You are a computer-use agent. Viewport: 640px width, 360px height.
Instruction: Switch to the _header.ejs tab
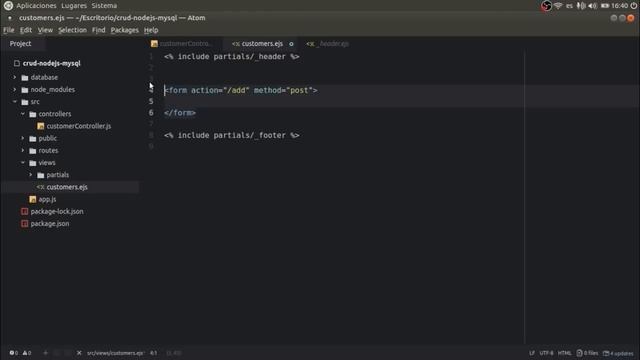[x=328, y=44]
